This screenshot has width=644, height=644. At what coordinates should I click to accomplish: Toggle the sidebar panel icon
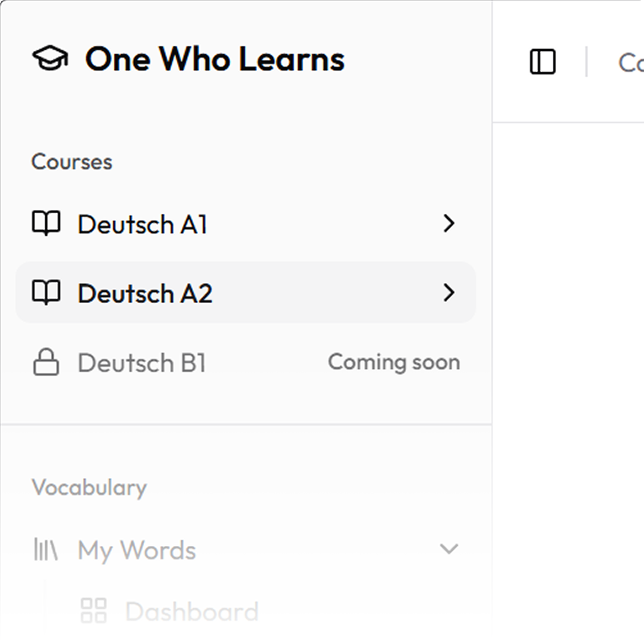[x=543, y=62]
